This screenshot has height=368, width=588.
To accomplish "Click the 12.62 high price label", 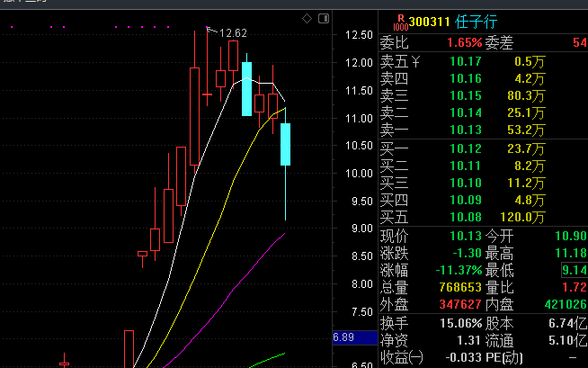I will [x=233, y=33].
